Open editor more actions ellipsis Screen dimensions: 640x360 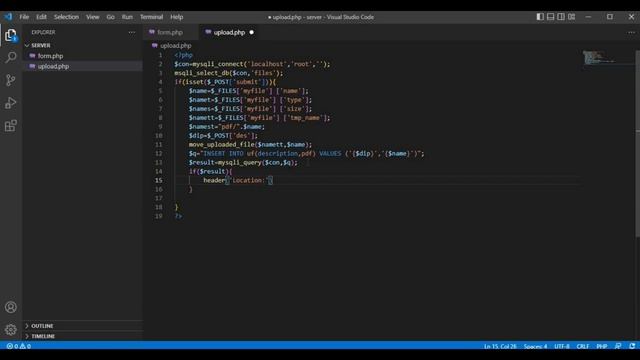click(631, 32)
